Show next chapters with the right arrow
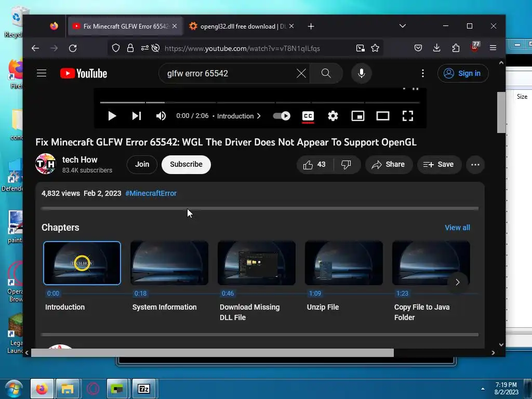The width and height of the screenshot is (532, 399). click(457, 282)
